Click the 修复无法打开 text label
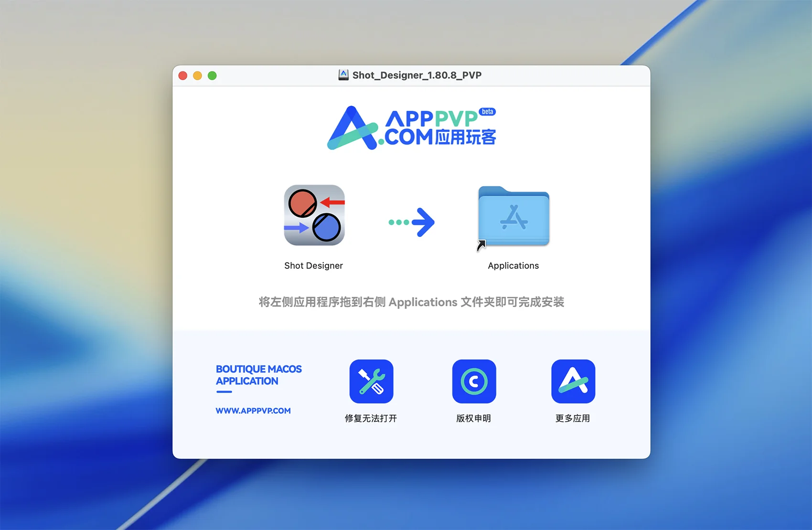 click(x=371, y=418)
